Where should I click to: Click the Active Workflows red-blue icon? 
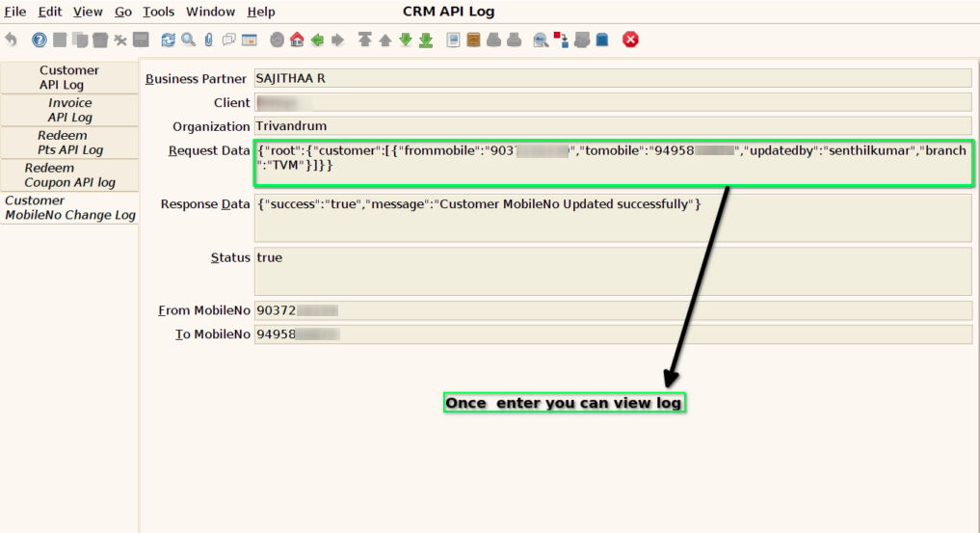pyautogui.click(x=561, y=40)
